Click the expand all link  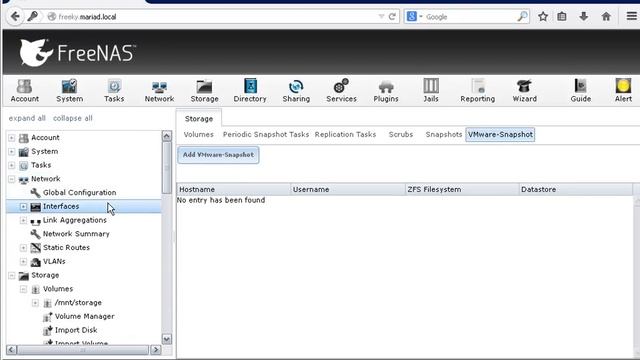pos(27,118)
